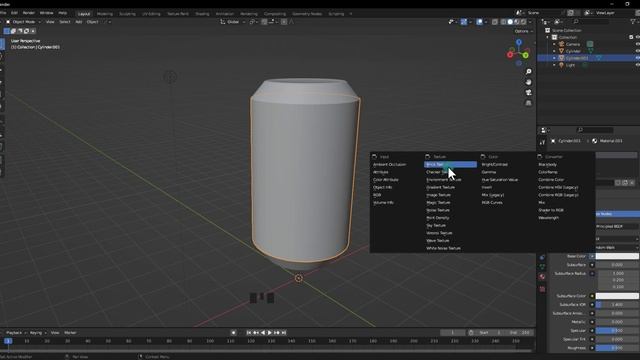Select the Cylinder.001 object name in outliner
This screenshot has height=360, width=640.
pyautogui.click(x=577, y=58)
